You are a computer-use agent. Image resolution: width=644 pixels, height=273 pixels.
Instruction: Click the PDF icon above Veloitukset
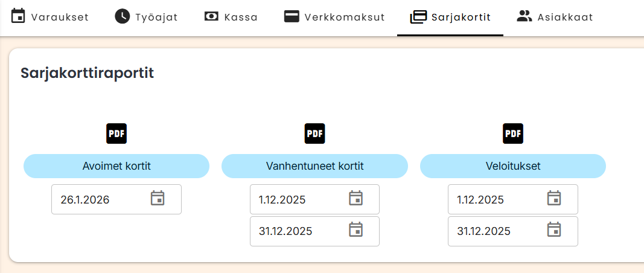(513, 133)
